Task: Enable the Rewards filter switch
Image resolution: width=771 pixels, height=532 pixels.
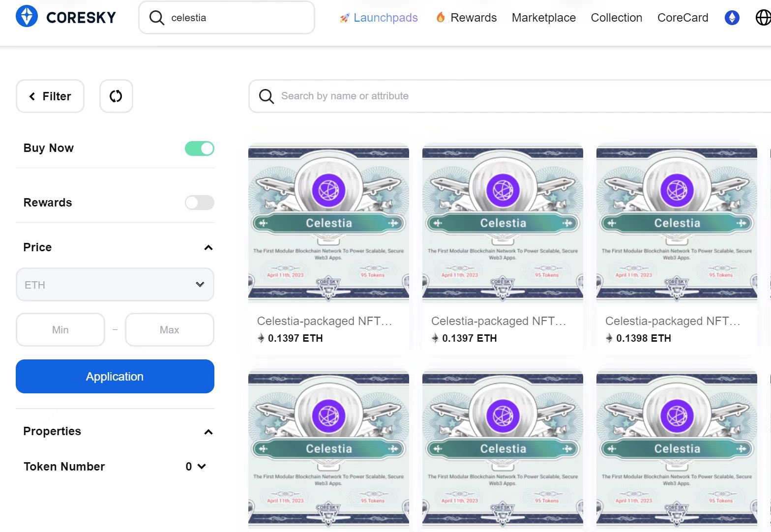Action: (200, 203)
